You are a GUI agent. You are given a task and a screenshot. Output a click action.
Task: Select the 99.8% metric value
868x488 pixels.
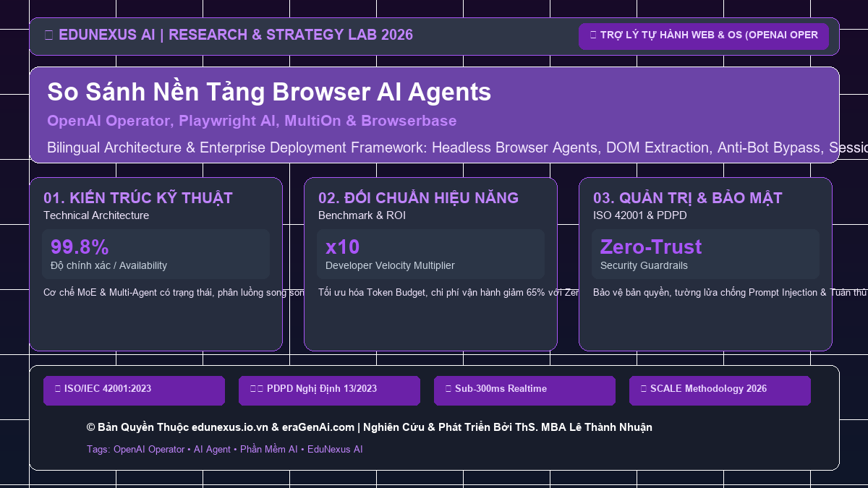80,247
